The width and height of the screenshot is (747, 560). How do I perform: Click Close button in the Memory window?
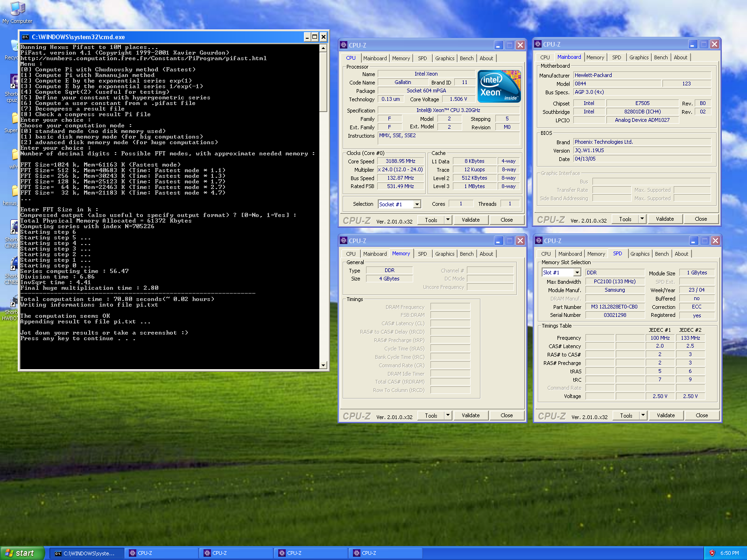507,415
